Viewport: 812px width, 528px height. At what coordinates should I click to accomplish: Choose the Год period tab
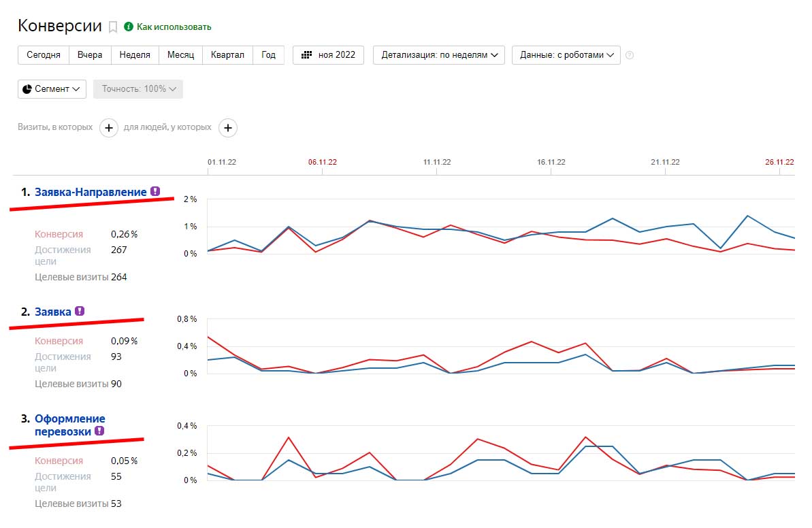pyautogui.click(x=268, y=55)
